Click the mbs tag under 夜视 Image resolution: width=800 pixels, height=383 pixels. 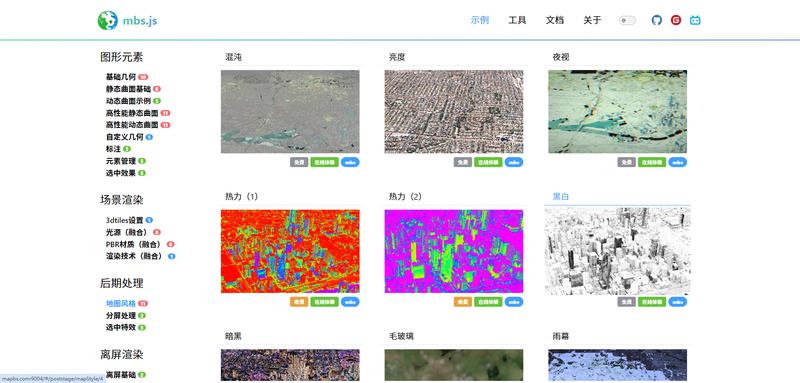coord(678,162)
